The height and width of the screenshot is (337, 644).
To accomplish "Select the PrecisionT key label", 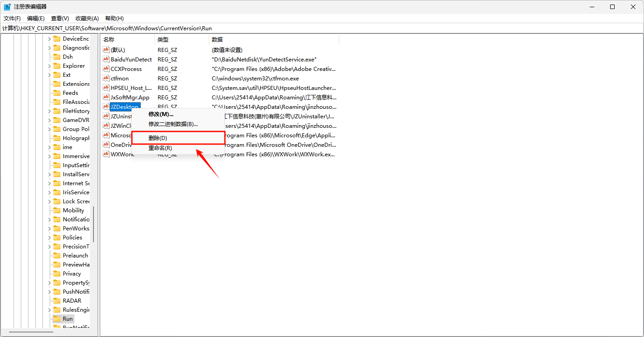I will (x=76, y=246).
